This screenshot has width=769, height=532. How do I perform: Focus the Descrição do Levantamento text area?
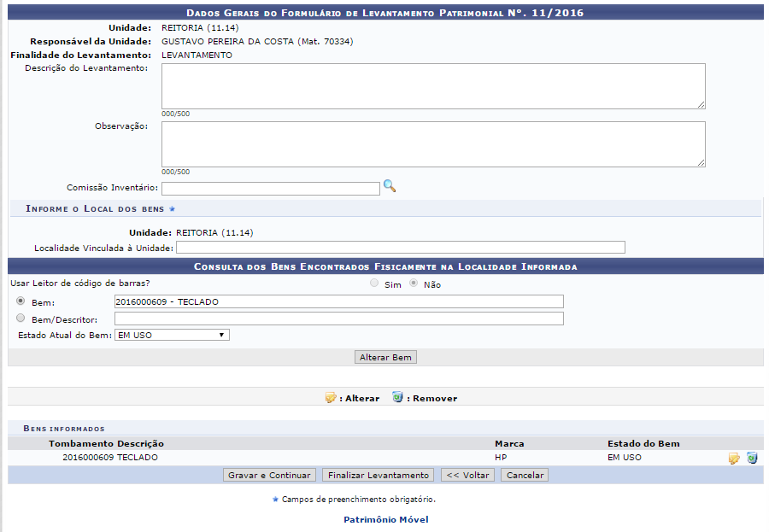433,86
